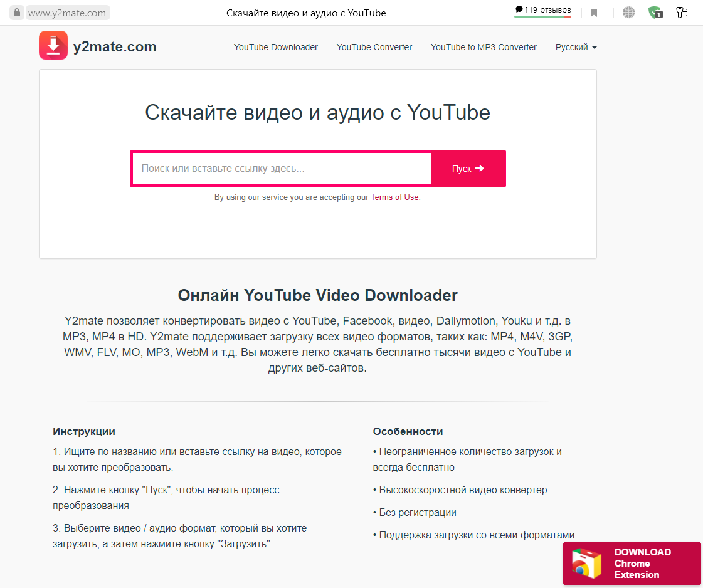Click the y2mate red download logo icon
The image size is (703, 588).
tap(53, 45)
